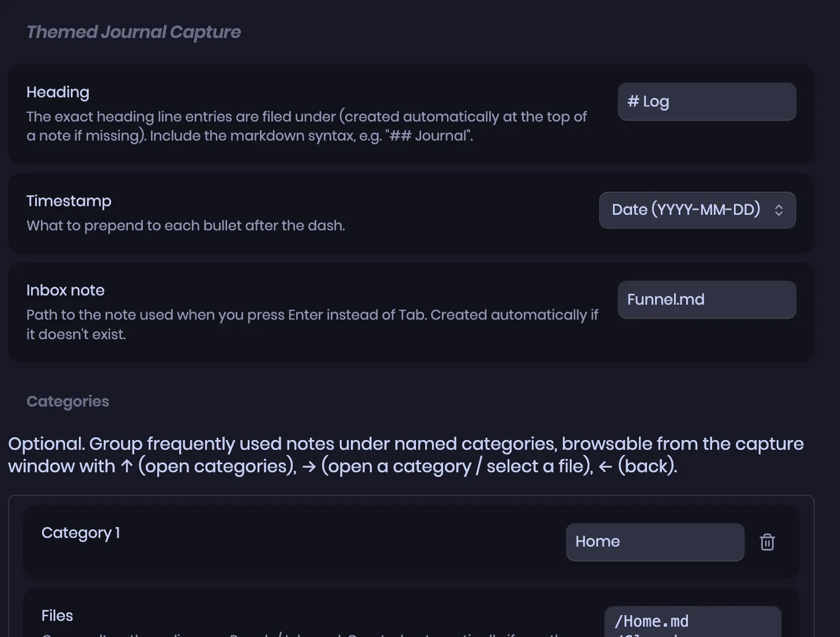Click the Optional categories explanation paragraph
The image size is (840, 637).
click(x=406, y=455)
